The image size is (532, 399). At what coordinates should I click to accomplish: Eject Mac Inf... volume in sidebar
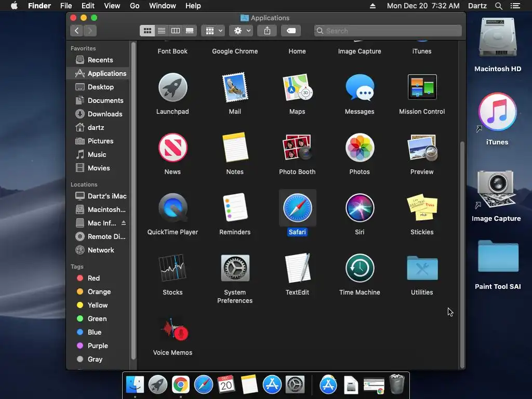(124, 223)
